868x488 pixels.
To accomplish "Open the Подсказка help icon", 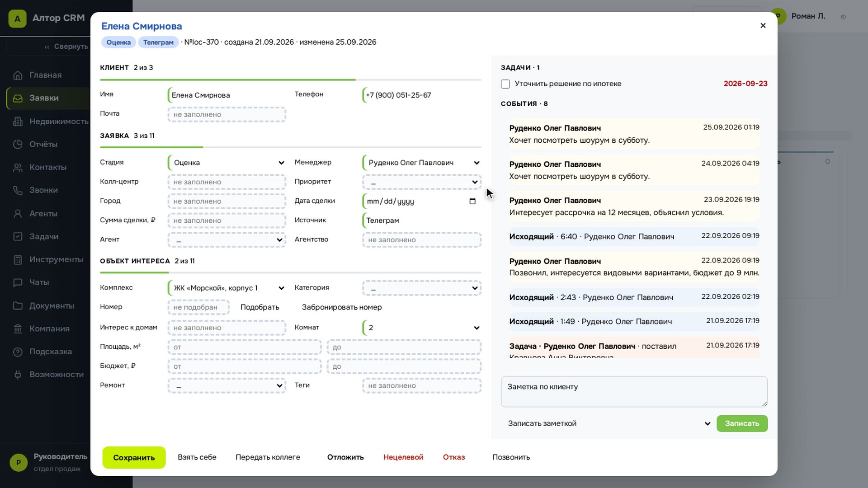I will pyautogui.click(x=18, y=352).
